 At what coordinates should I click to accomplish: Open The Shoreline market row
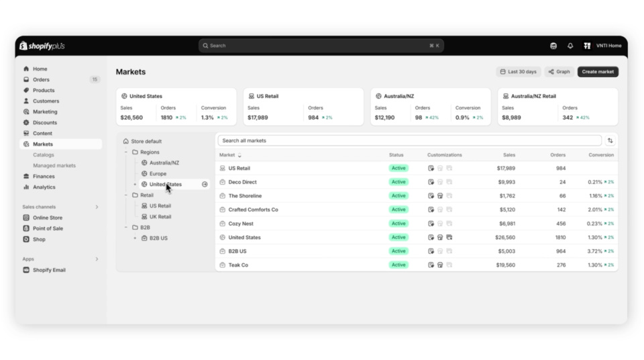417,196
